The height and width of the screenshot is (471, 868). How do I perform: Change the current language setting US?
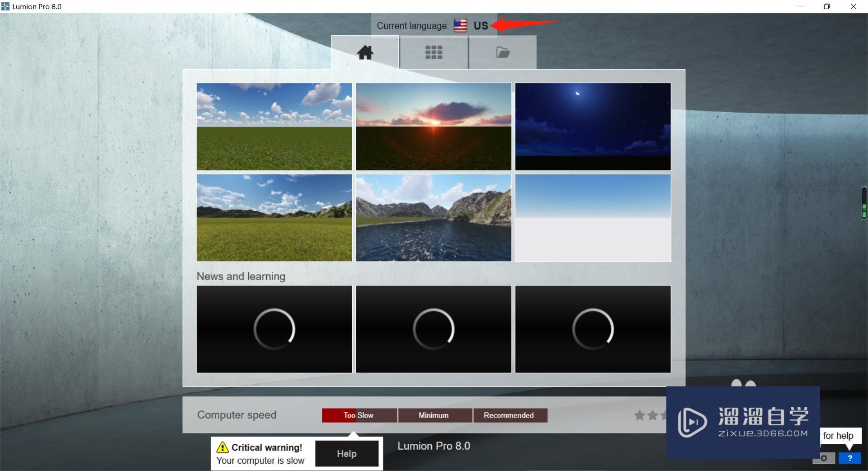tap(481, 26)
